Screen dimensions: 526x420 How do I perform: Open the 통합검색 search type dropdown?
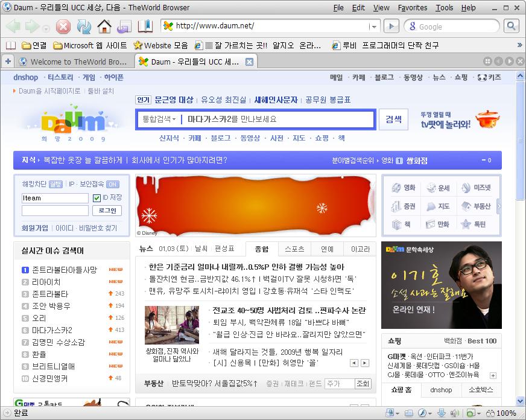[x=159, y=119]
